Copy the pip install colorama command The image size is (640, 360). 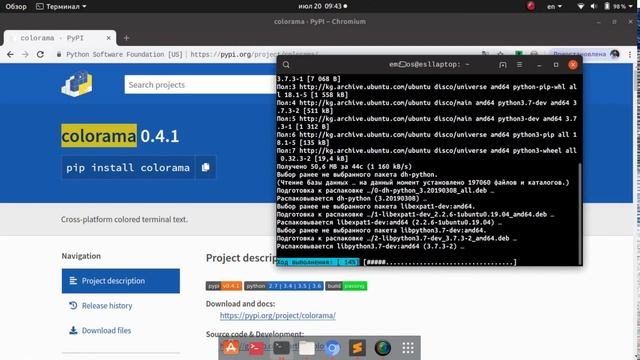click(206, 167)
